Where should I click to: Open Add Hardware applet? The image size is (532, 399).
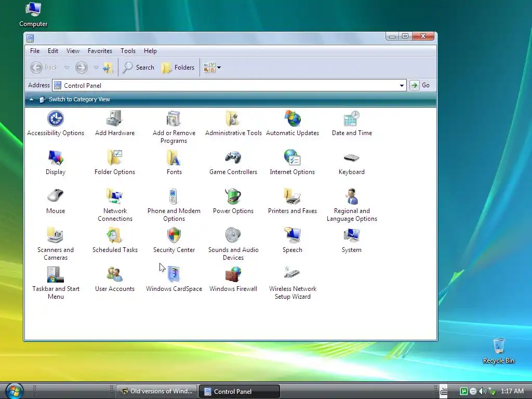point(115,124)
